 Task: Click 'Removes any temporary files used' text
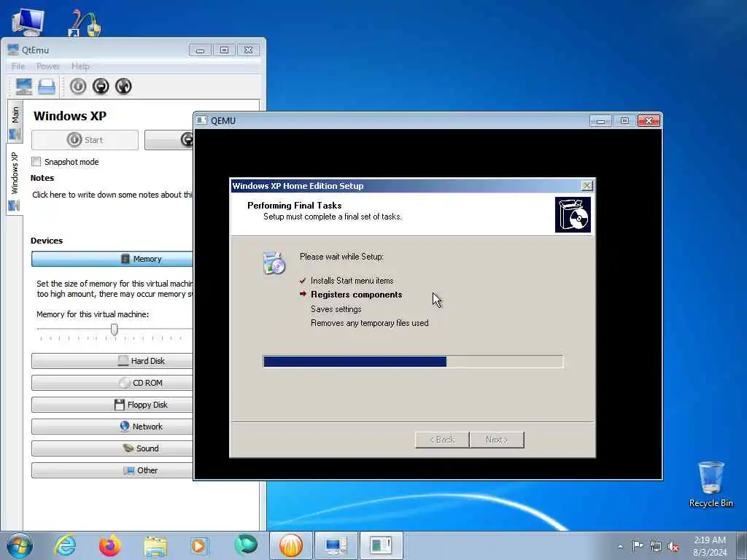click(x=370, y=323)
